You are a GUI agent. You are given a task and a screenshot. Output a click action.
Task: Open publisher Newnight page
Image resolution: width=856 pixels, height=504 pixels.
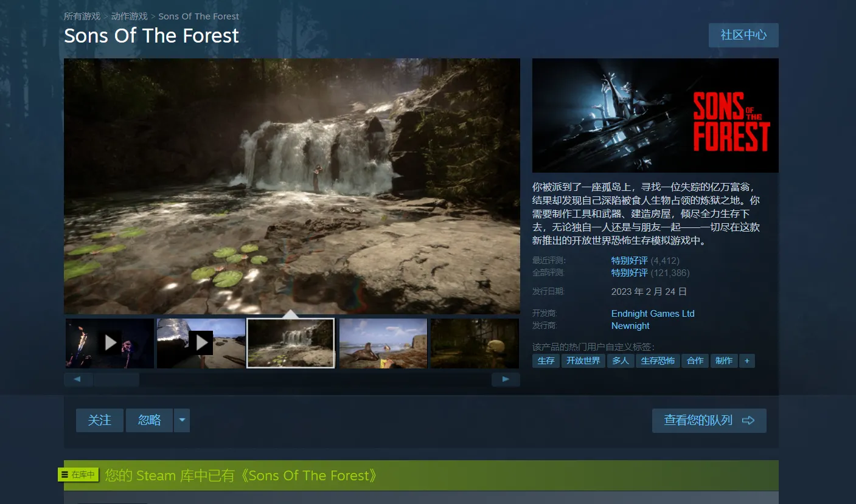pos(630,326)
